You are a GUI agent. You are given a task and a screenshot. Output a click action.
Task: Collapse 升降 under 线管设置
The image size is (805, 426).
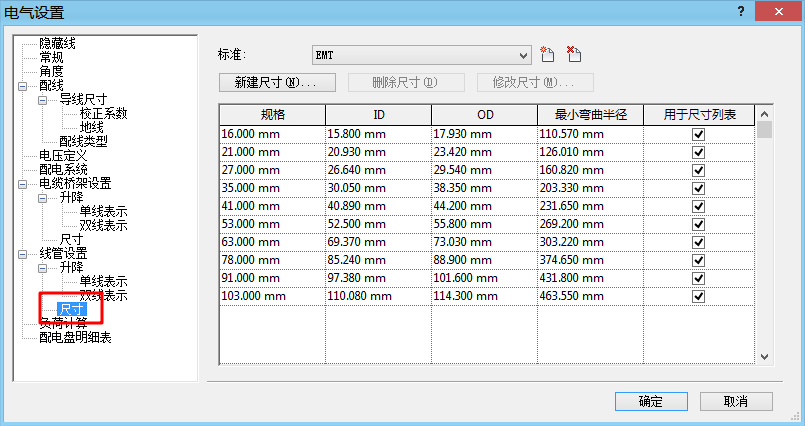click(43, 268)
